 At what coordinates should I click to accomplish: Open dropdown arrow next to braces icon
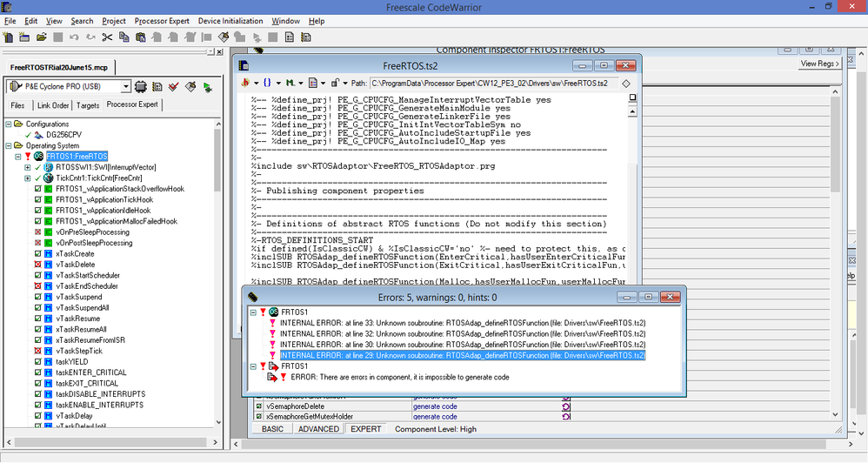click(278, 83)
